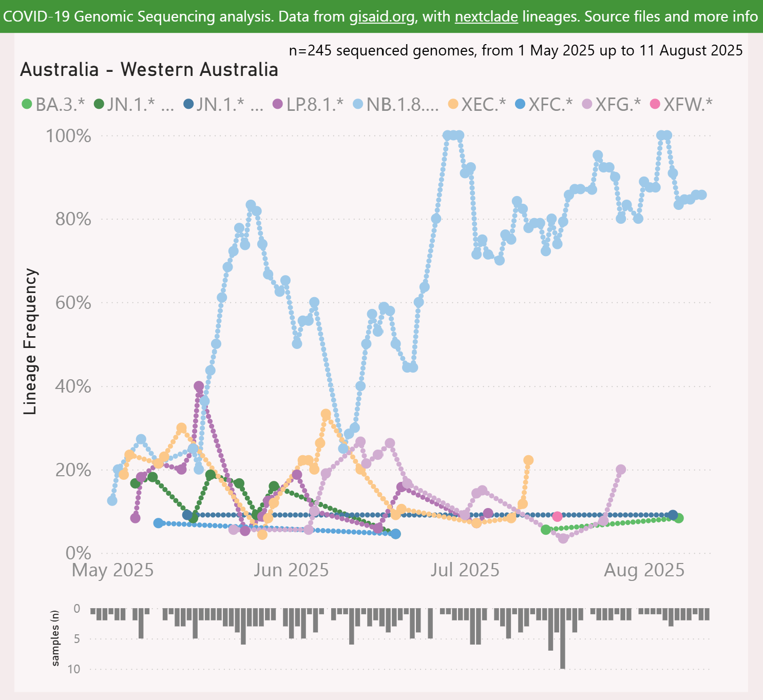Toggle the dark blue JN.1.* legend entry

tap(222, 104)
